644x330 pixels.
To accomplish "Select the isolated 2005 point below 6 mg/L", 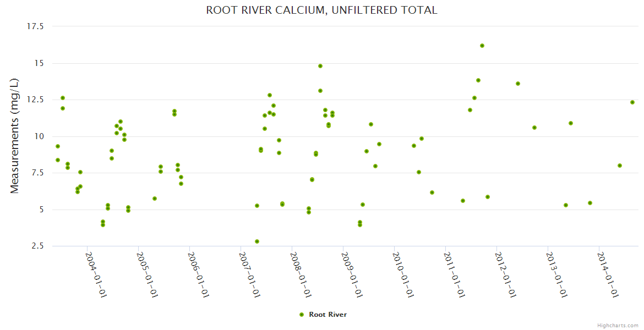I will coord(155,199).
